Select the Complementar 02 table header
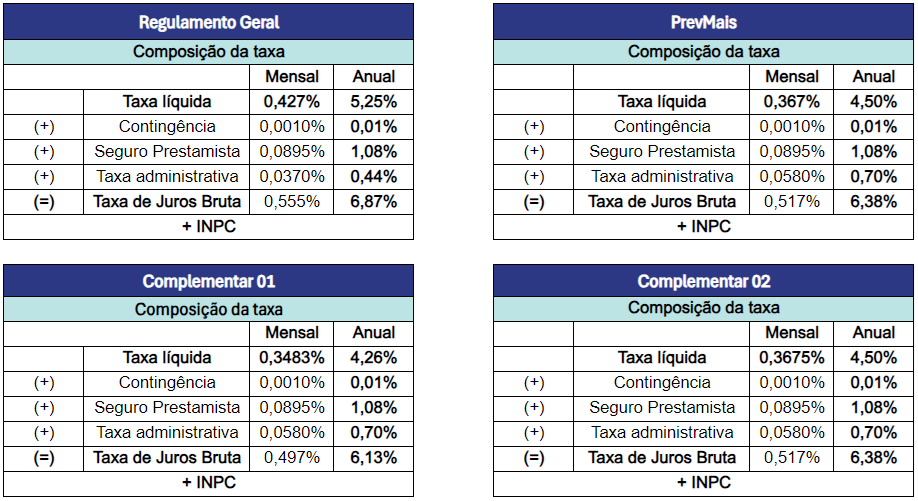 [x=703, y=281]
